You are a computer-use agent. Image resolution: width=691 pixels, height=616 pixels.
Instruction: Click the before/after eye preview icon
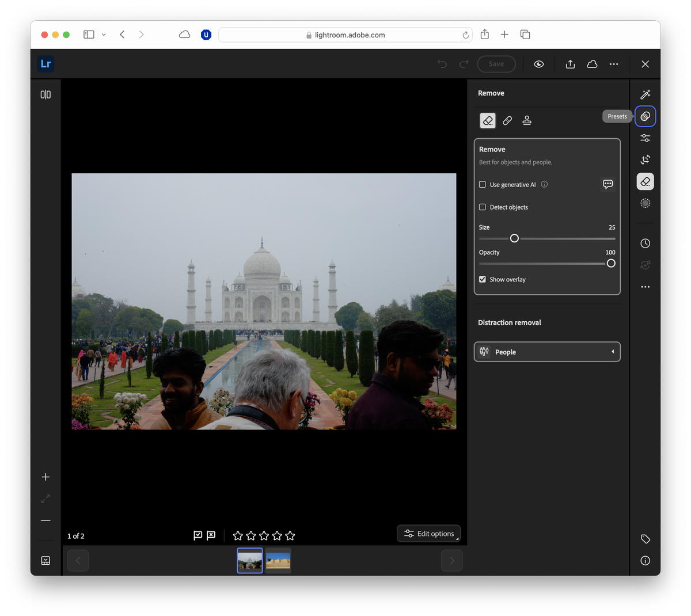click(x=538, y=64)
